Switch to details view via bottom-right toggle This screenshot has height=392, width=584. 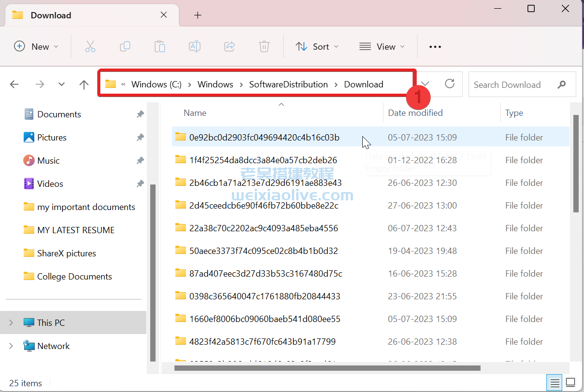[x=554, y=382]
